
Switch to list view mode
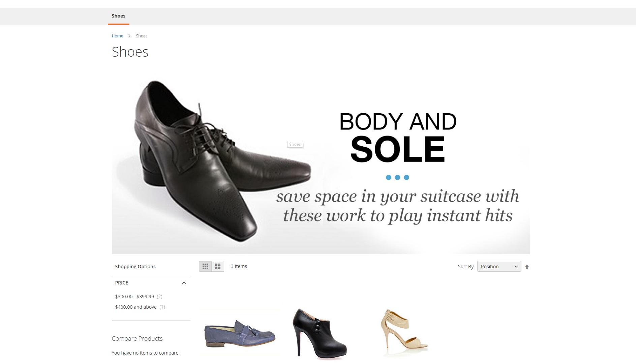tap(218, 266)
